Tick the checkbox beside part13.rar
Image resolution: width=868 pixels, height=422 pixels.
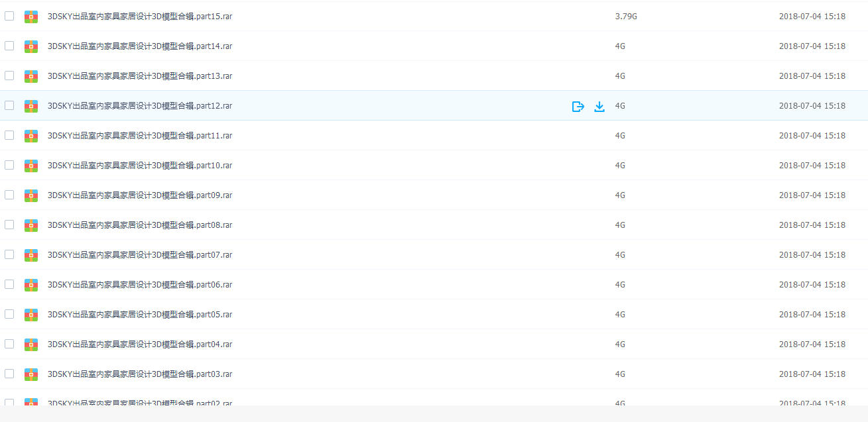click(9, 76)
